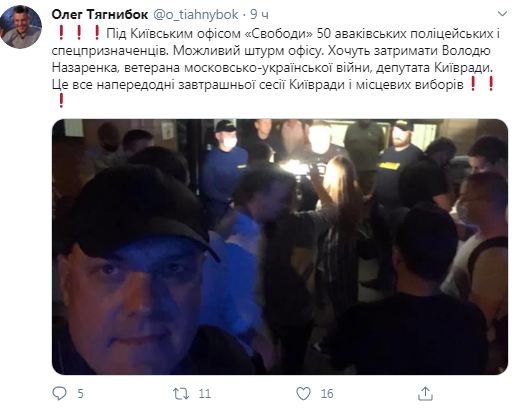
Task: Click the retweet count 11
Action: point(204,394)
